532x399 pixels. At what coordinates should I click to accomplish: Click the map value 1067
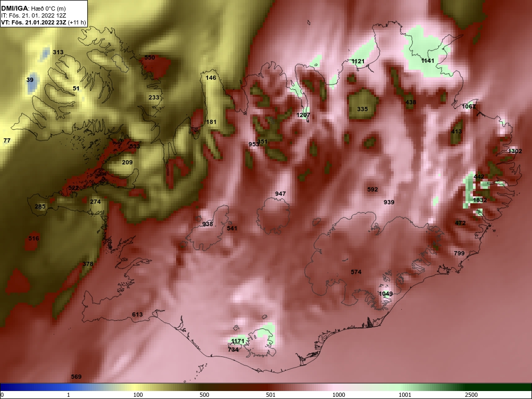pyautogui.click(x=469, y=106)
